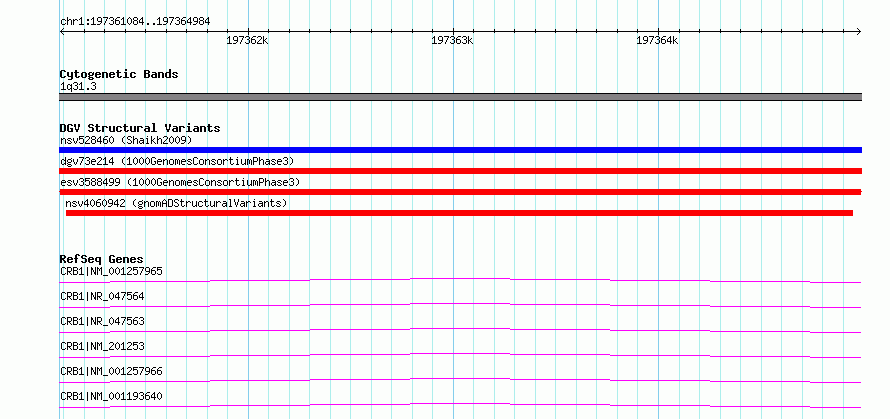
Task: Select the blue nsv528460 variant bar
Action: pyautogui.click(x=460, y=150)
